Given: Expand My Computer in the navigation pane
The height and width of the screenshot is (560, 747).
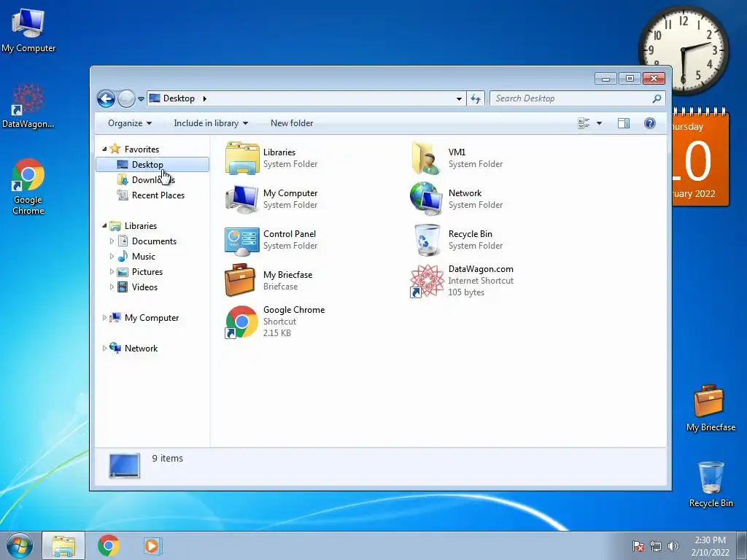Looking at the screenshot, I should click(x=104, y=318).
